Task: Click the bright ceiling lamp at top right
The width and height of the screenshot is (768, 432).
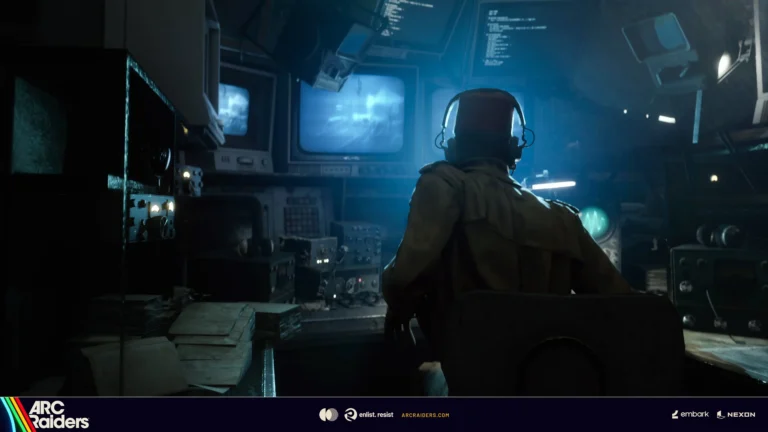Action: (x=723, y=65)
